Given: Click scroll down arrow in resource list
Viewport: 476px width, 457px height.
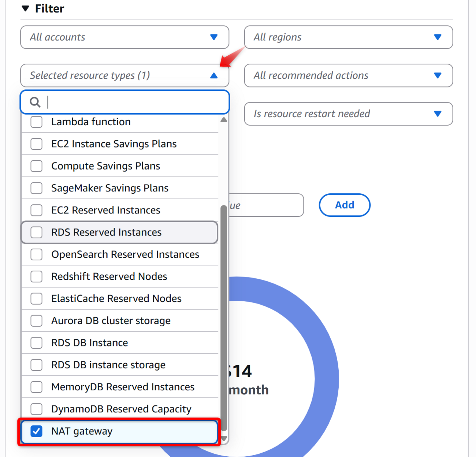Looking at the screenshot, I should (224, 438).
